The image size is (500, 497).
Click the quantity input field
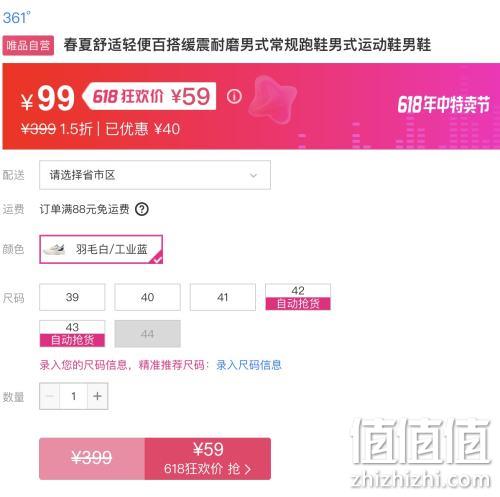click(73, 396)
